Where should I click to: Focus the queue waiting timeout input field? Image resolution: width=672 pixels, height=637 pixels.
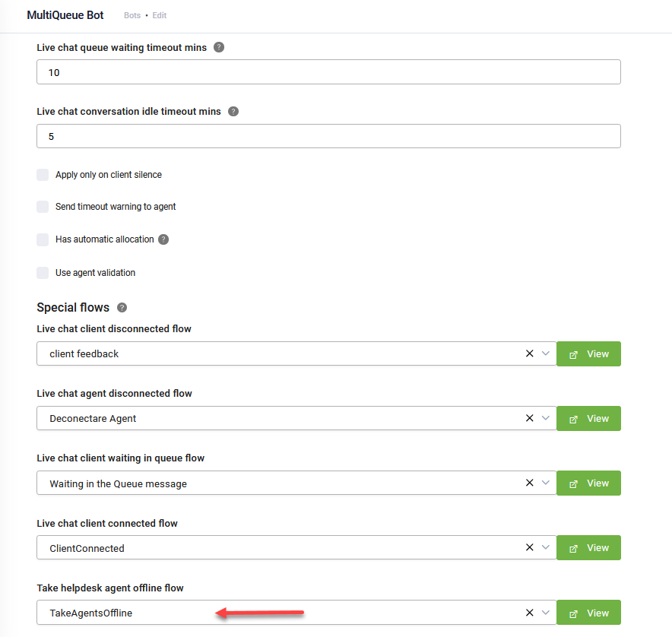point(328,72)
